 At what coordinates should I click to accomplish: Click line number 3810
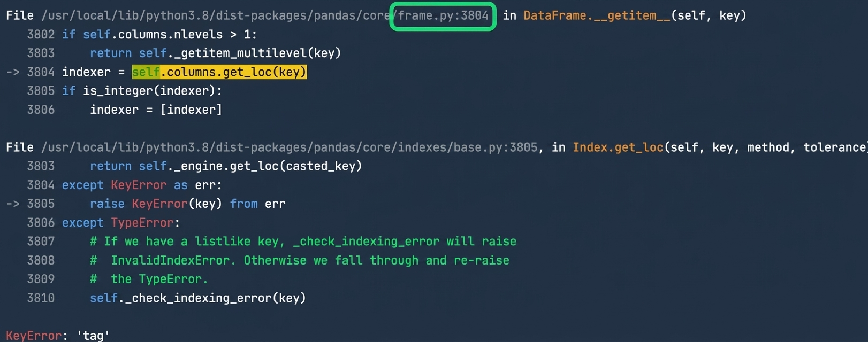(x=41, y=298)
